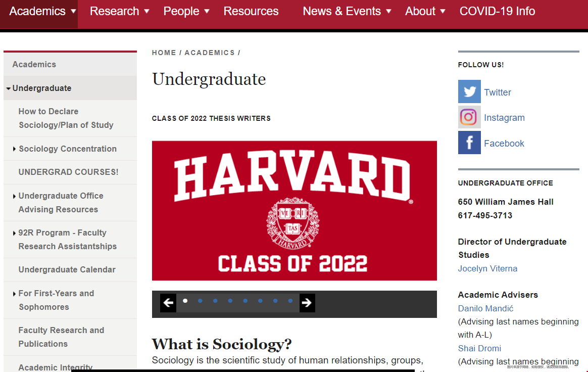
Task: Open COVID-19 Info in the navigation bar
Action: click(x=497, y=11)
